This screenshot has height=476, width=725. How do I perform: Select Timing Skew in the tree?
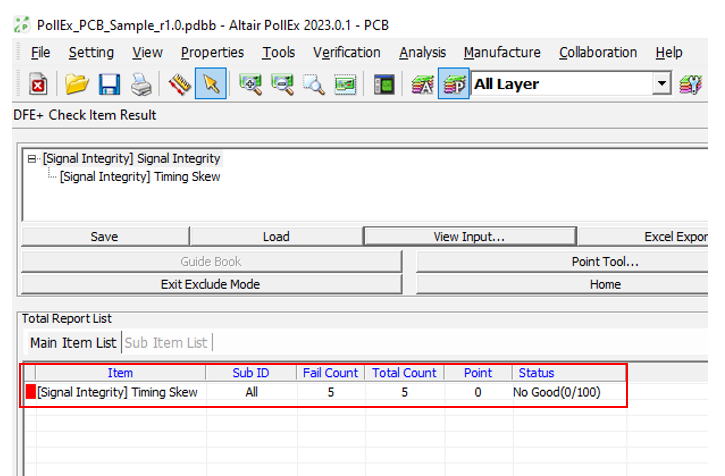click(139, 177)
